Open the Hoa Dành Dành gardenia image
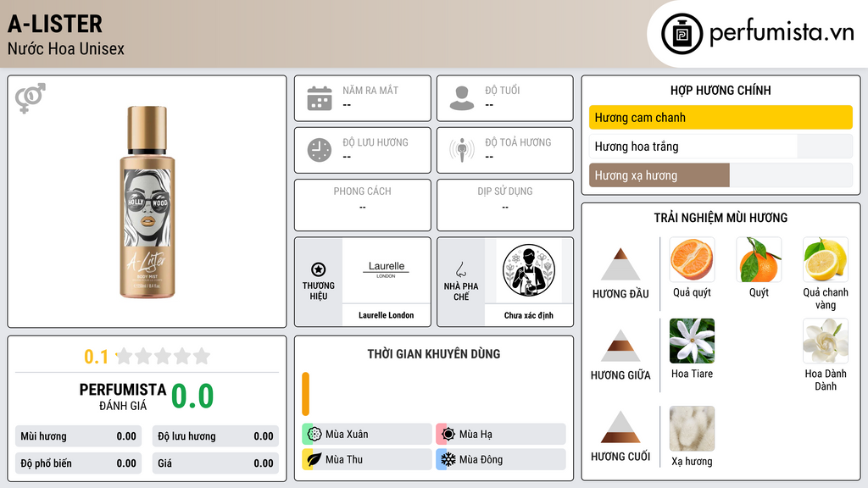Image resolution: width=868 pixels, height=488 pixels. (x=826, y=341)
